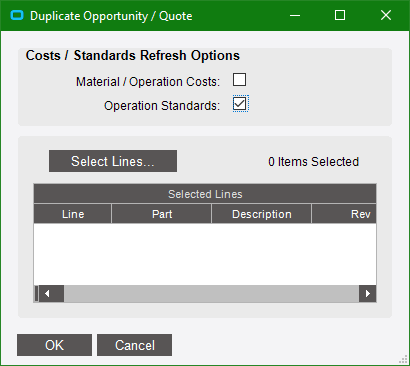This screenshot has width=410, height=366.
Task: Sort by the Part column header
Action: tap(162, 214)
